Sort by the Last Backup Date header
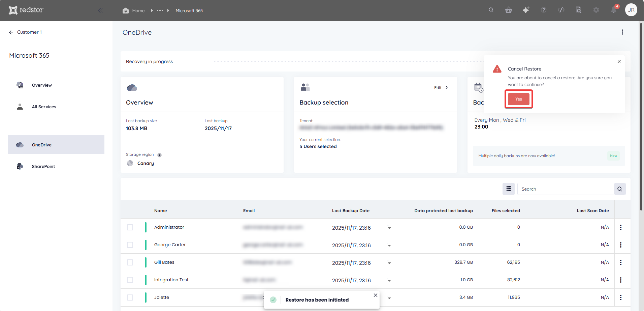The width and height of the screenshot is (644, 311). click(351, 210)
